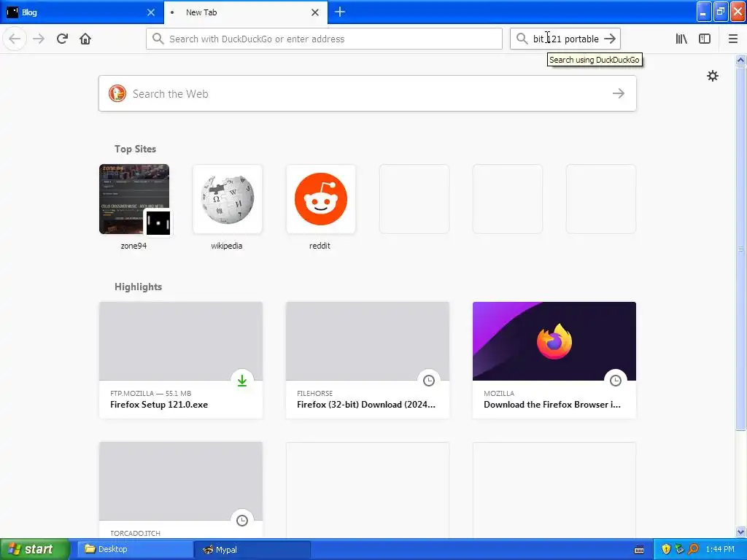The image size is (747, 560).
Task: Open a new tab with the plus button
Action: click(340, 12)
